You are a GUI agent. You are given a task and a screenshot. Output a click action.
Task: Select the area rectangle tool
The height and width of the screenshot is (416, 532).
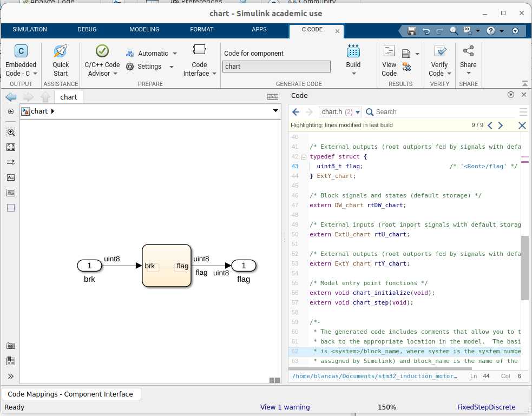(11, 208)
